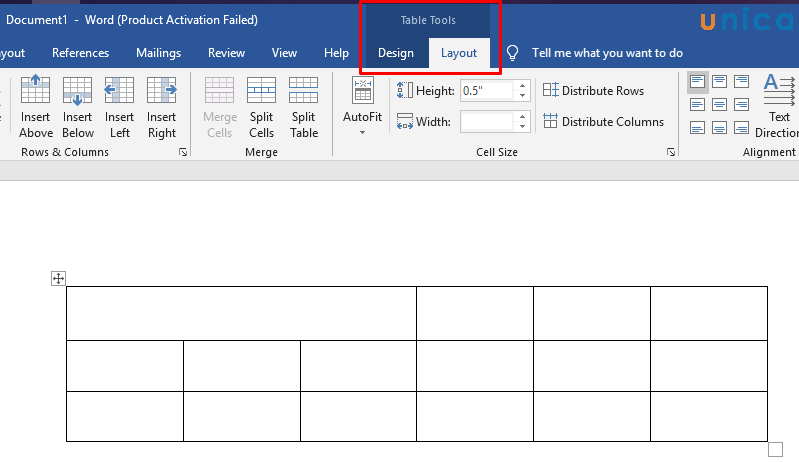Switch to the Table Tools Design tab
This screenshot has width=799, height=462.
click(x=395, y=53)
